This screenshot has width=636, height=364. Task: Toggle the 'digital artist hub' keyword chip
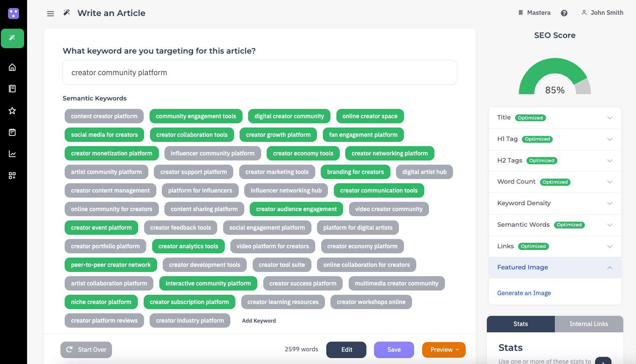point(424,172)
